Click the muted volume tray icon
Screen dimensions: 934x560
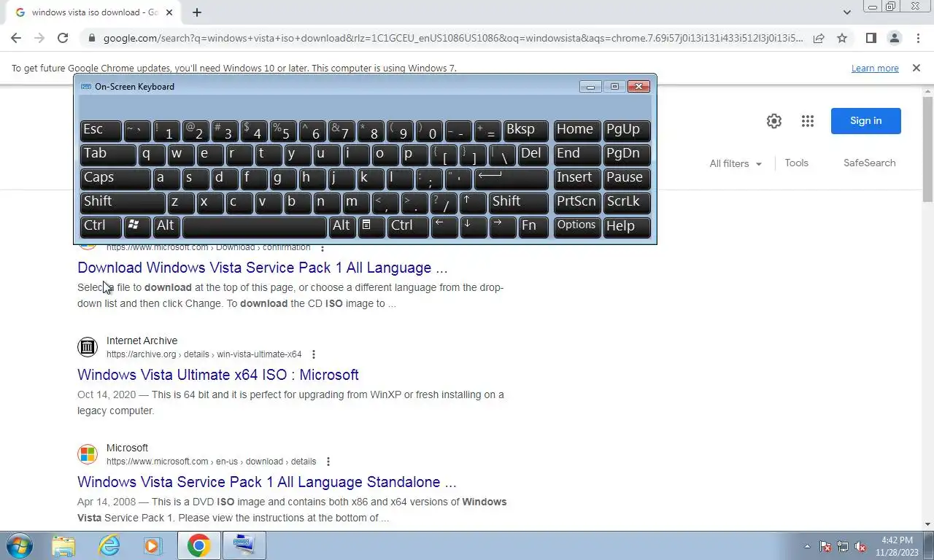point(860,546)
